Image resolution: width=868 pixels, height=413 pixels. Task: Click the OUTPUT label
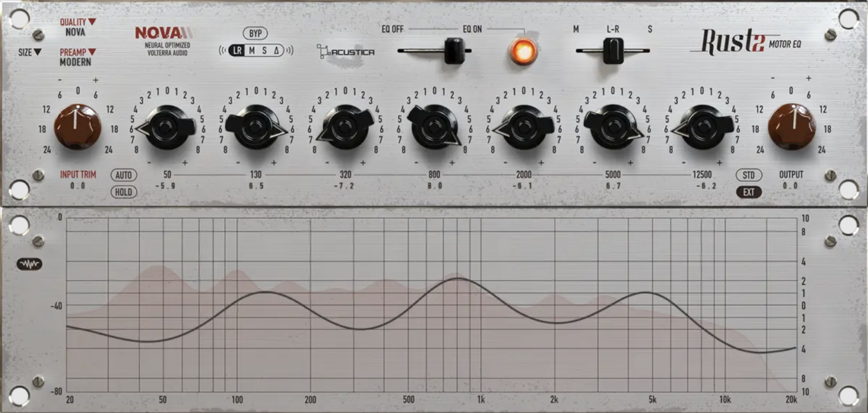tap(791, 174)
